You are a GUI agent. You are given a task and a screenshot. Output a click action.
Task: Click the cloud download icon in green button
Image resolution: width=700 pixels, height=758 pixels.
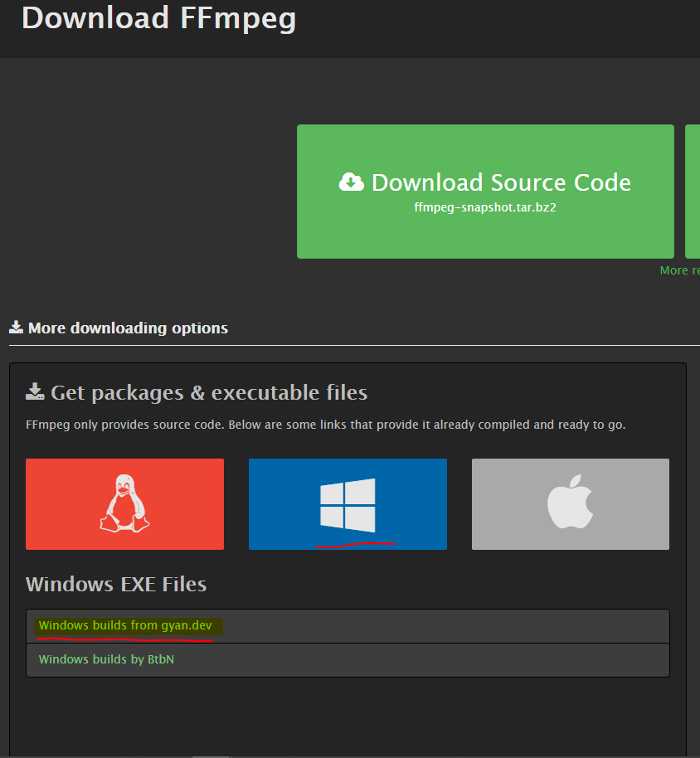coord(352,182)
